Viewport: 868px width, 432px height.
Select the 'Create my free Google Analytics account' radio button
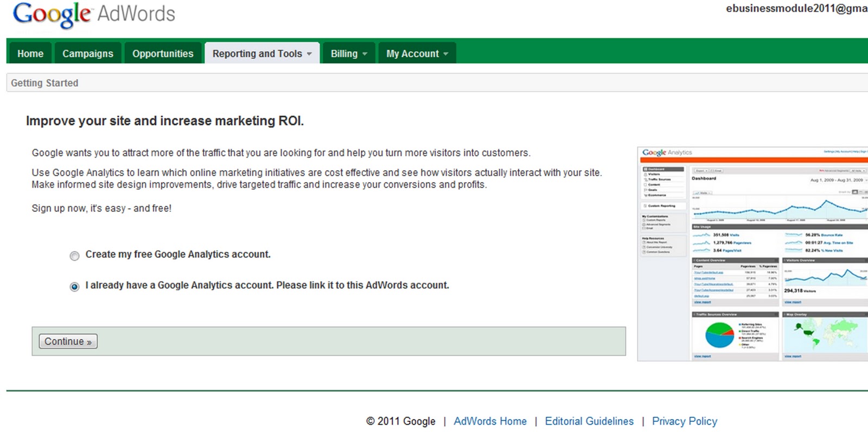(75, 256)
